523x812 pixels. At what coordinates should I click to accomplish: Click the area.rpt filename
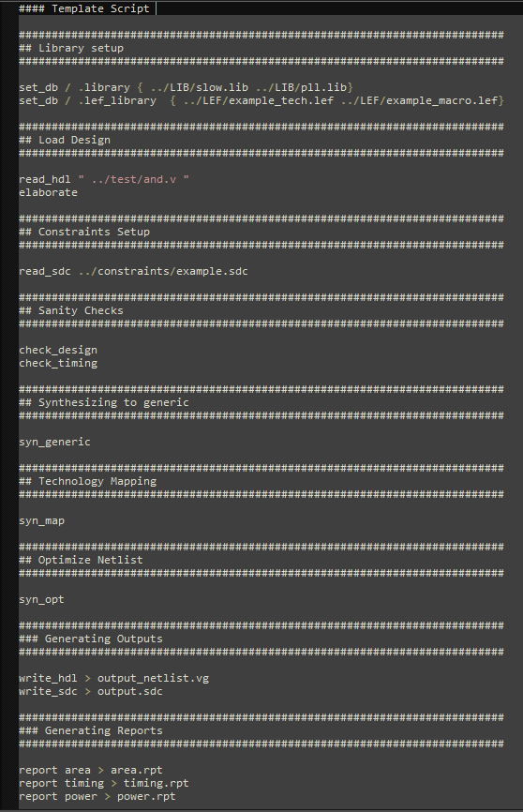click(x=136, y=770)
